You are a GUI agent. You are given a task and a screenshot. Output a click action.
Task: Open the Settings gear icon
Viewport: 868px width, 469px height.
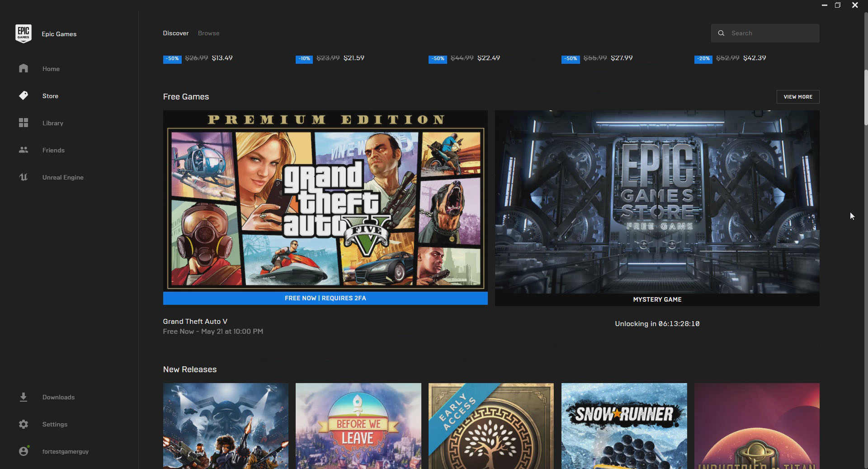[x=24, y=424]
